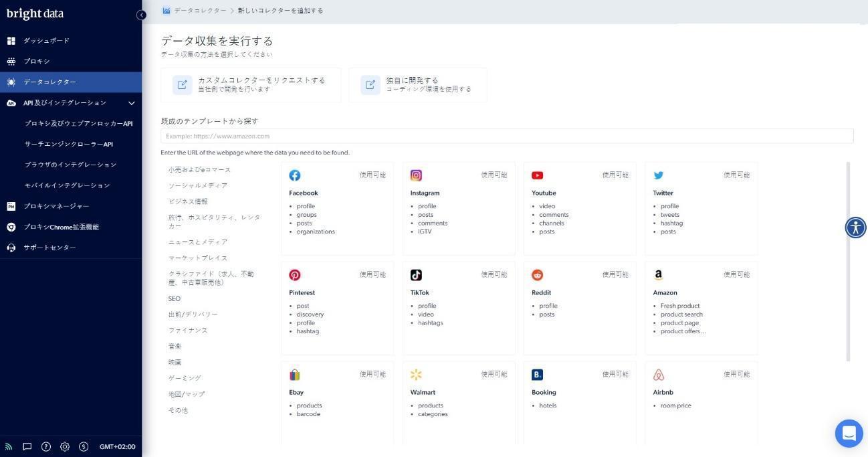Click the Facebook logo icon
868x457 pixels.
[x=295, y=175]
